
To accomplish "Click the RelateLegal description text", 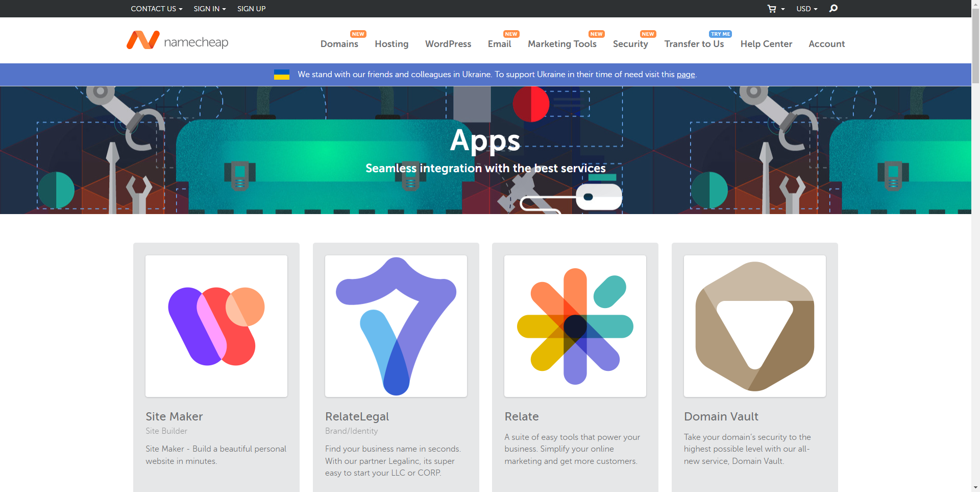I will tap(393, 461).
